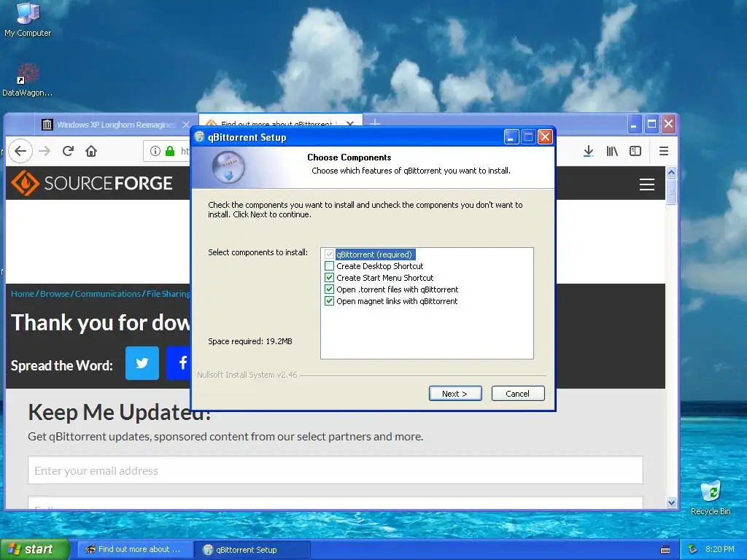Click the page scrollbar down arrow

671,502
